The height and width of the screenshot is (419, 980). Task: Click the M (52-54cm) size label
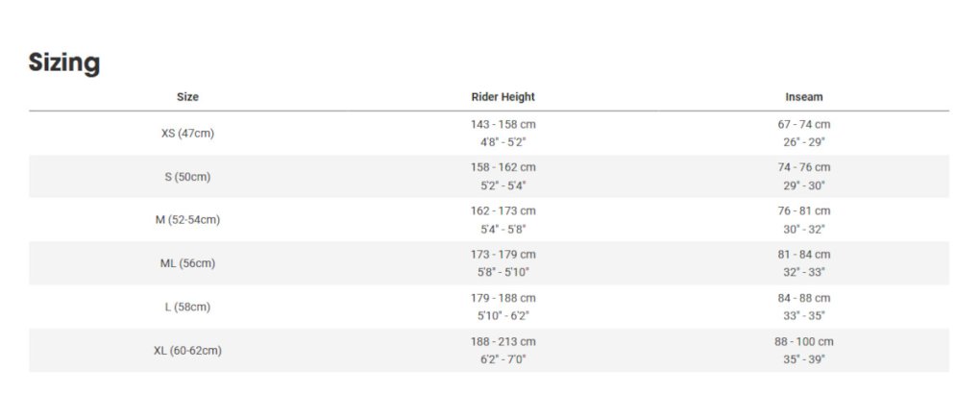(x=187, y=220)
